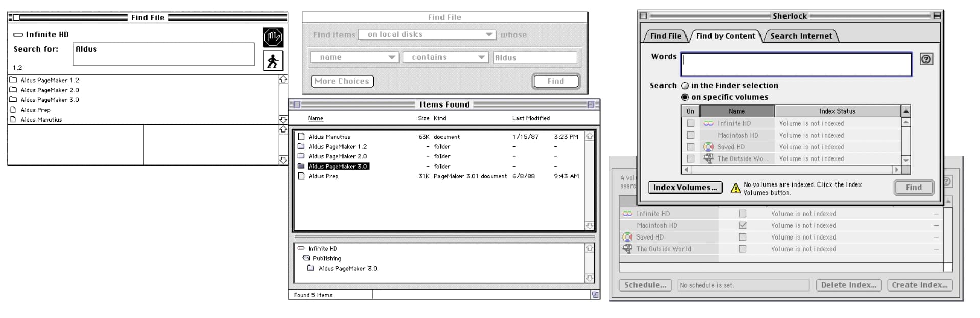980x318 pixels.
Task: Click the Infinite HD volume icon in Sherlock list
Action: pos(708,123)
